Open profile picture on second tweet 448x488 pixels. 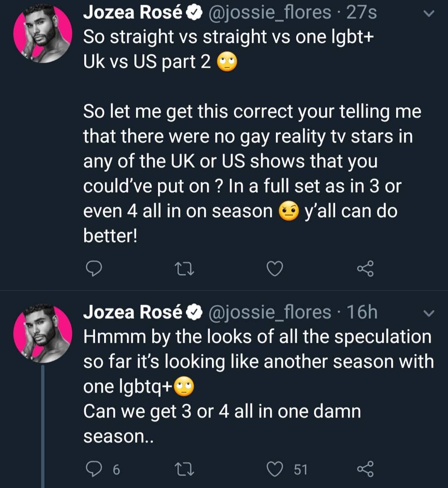tap(43, 333)
